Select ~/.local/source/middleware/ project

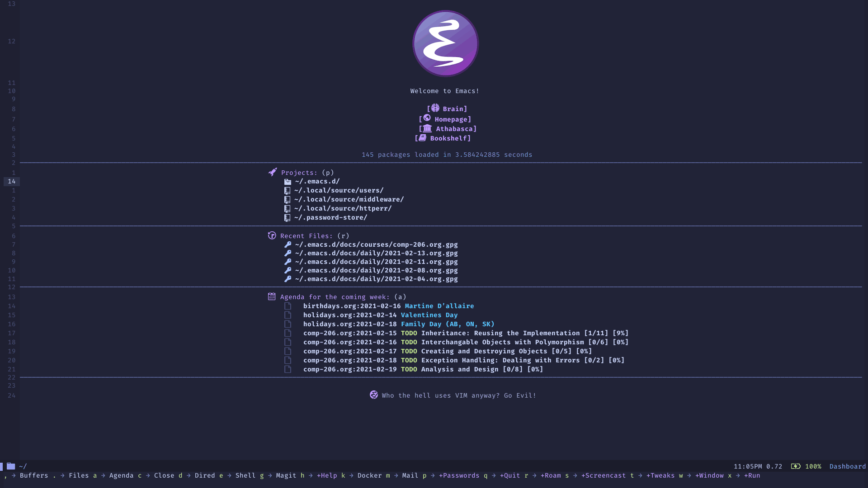(x=349, y=199)
